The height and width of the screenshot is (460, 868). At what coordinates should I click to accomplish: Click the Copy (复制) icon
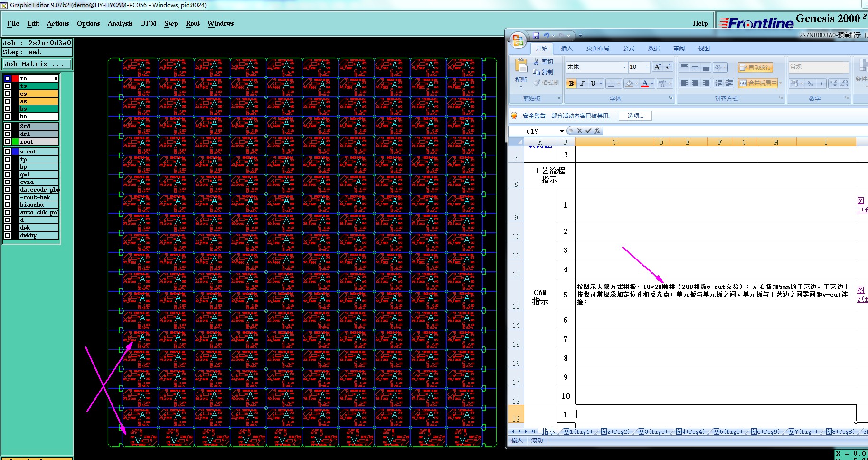coord(537,72)
